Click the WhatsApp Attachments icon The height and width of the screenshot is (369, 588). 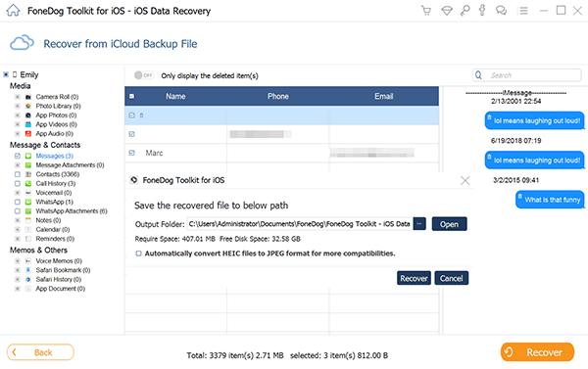[28, 210]
